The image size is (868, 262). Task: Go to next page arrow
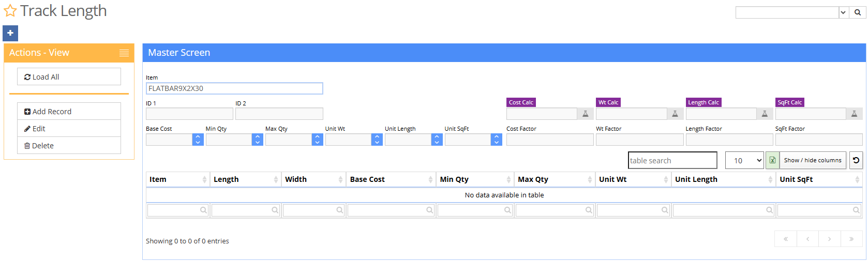click(x=829, y=239)
